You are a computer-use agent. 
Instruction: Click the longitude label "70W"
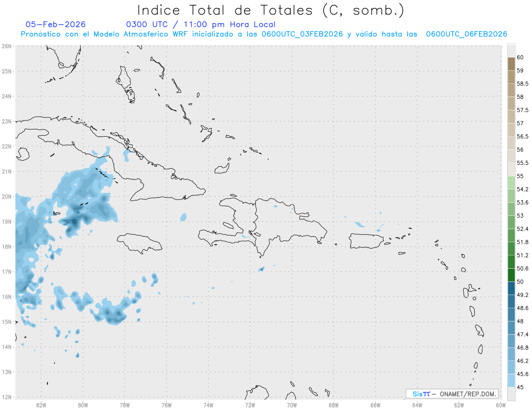point(292,405)
